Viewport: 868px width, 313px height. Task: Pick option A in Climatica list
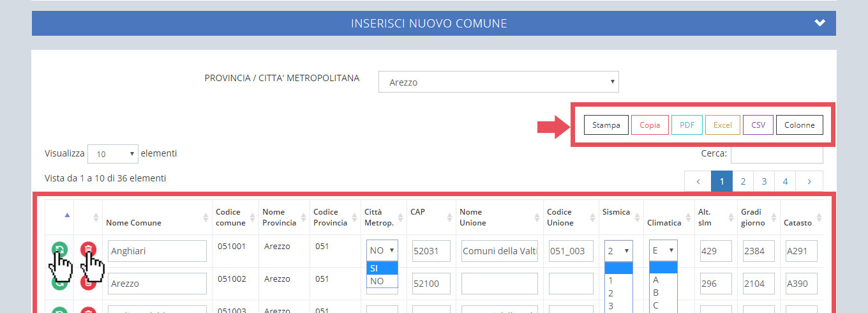click(663, 280)
